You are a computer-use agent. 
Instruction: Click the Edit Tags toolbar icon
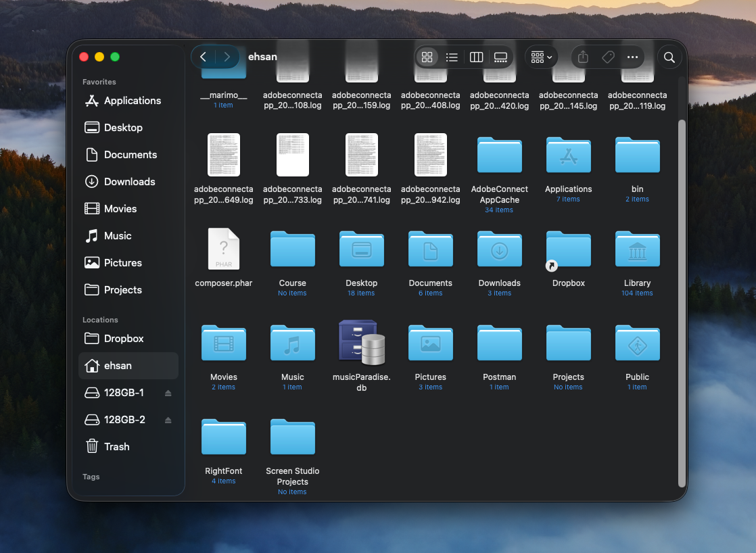(608, 57)
